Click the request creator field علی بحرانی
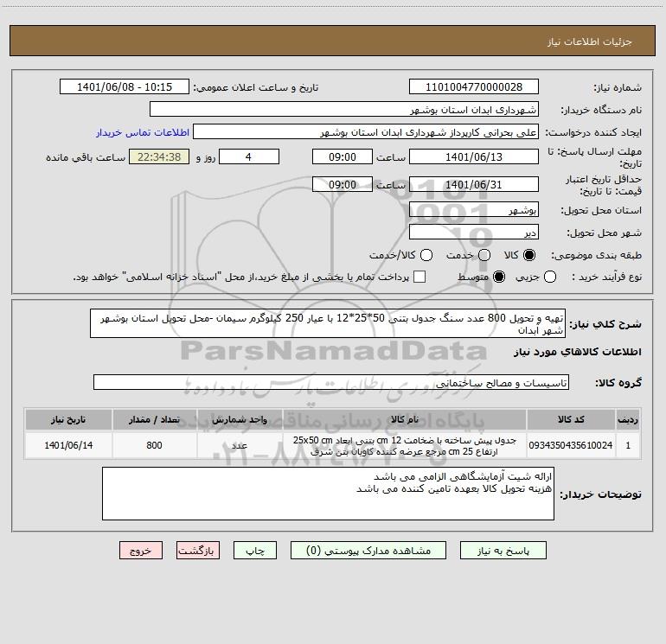 click(x=366, y=132)
